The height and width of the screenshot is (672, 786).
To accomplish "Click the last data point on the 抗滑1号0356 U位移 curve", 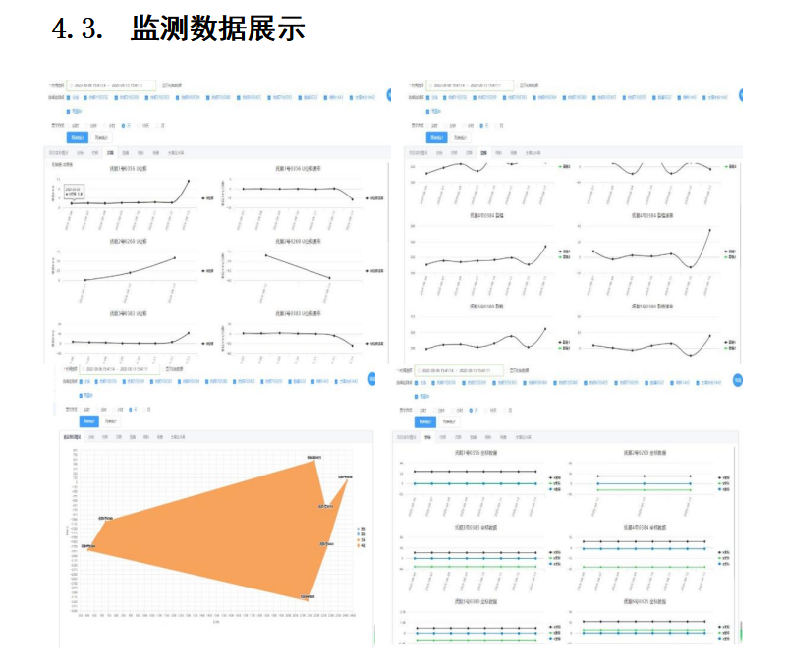I will (x=189, y=180).
